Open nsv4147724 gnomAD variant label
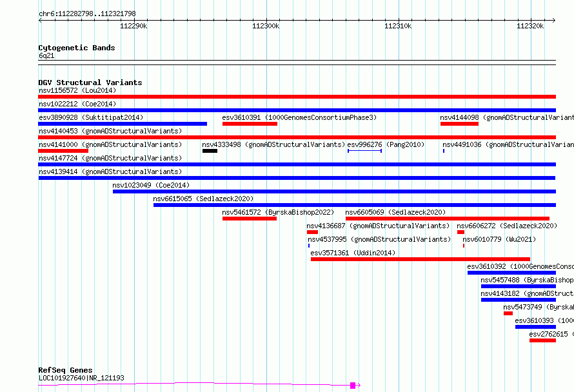 [x=110, y=158]
